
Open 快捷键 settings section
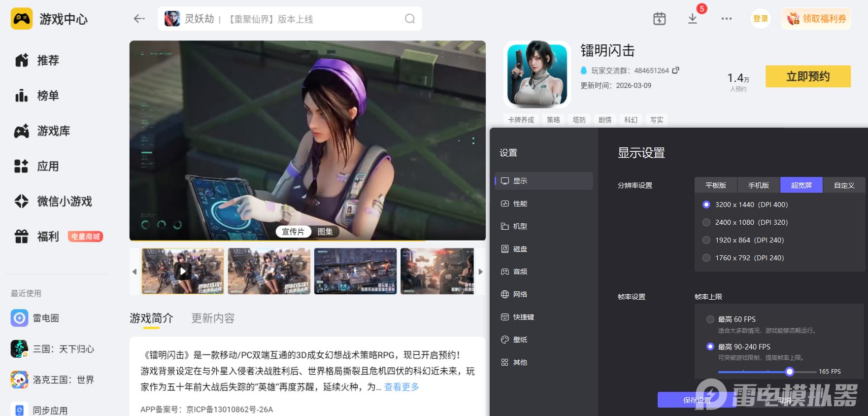pos(544,317)
